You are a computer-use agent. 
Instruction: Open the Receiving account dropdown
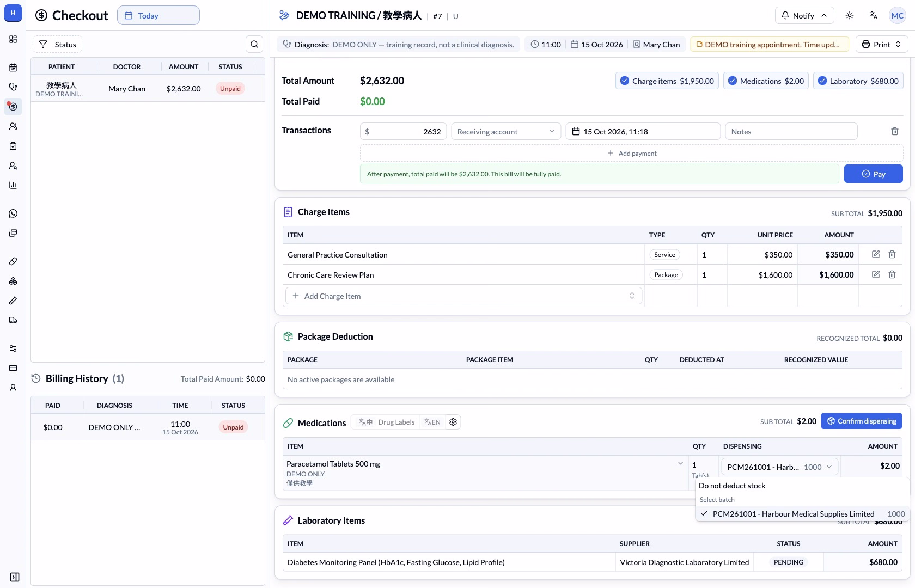click(x=506, y=131)
